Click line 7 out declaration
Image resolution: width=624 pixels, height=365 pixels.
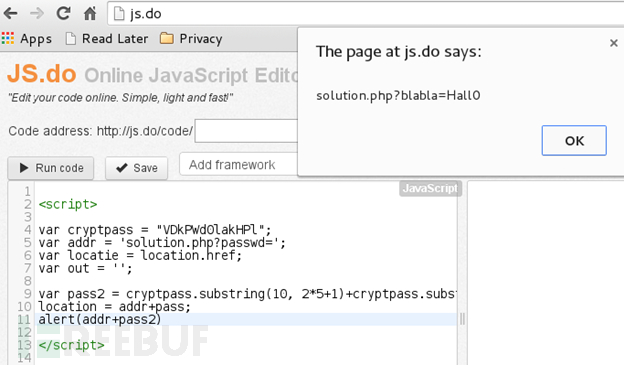[85, 268]
